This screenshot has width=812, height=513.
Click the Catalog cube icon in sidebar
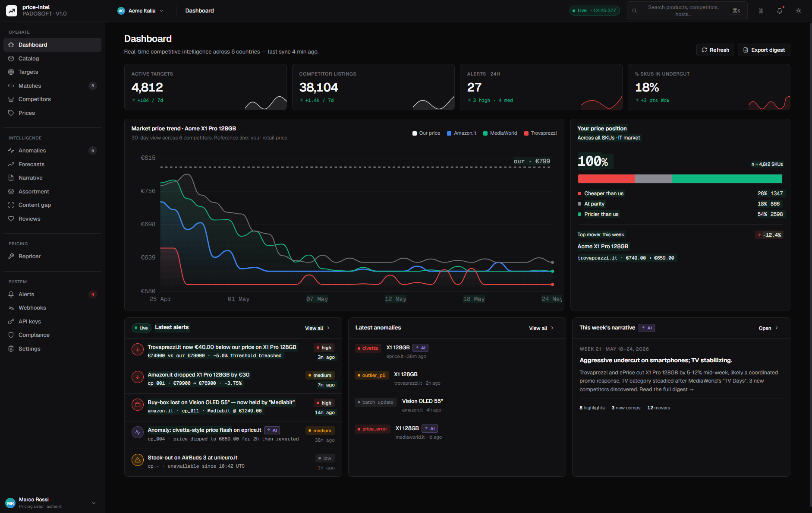coord(11,58)
